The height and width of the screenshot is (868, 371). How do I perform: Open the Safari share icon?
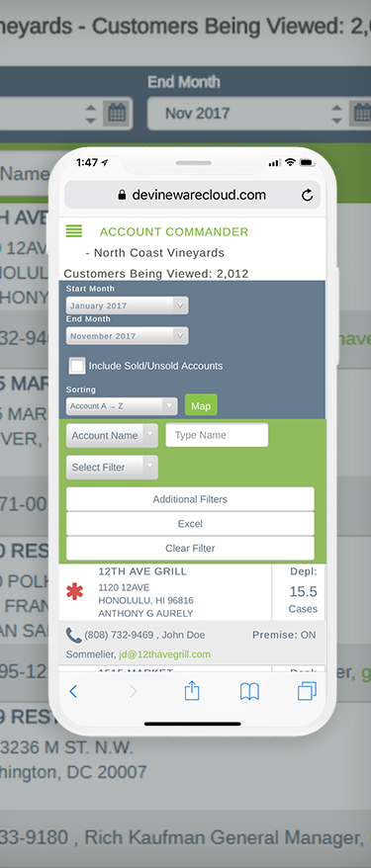pos(192,691)
